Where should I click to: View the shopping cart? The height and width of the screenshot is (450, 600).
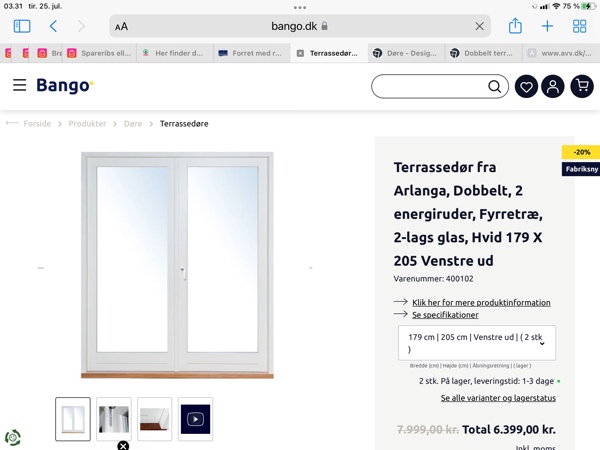tap(582, 86)
